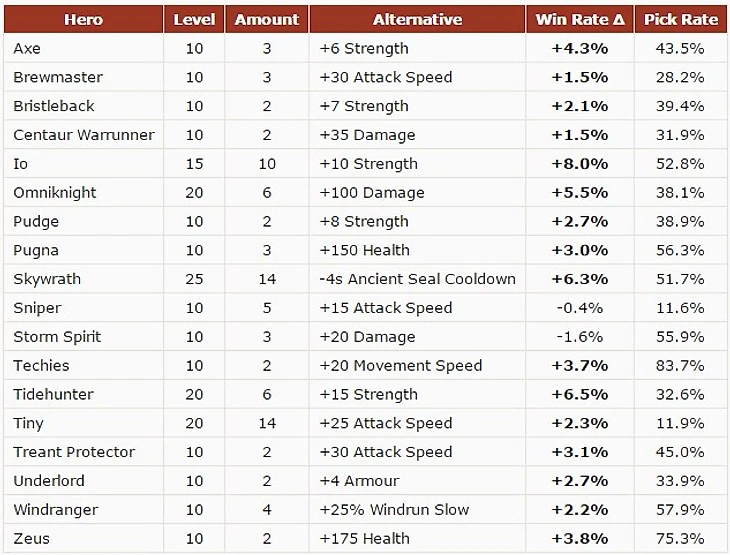
Task: Open the Storm Spirit hero entry
Action: [x=57, y=337]
